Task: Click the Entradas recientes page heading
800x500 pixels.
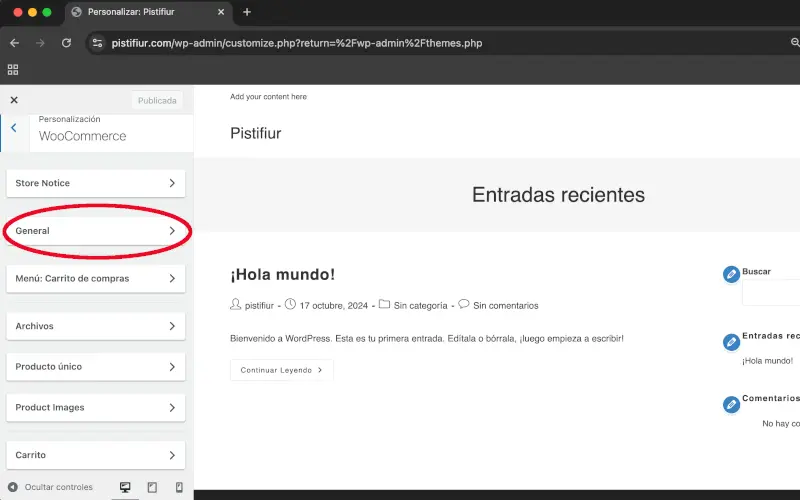Action: coord(558,194)
